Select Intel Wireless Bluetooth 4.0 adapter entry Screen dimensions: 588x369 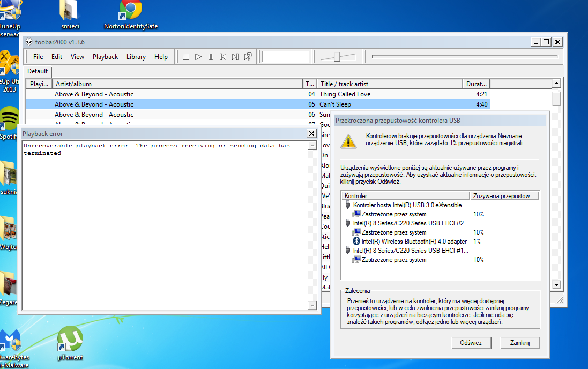click(x=414, y=242)
